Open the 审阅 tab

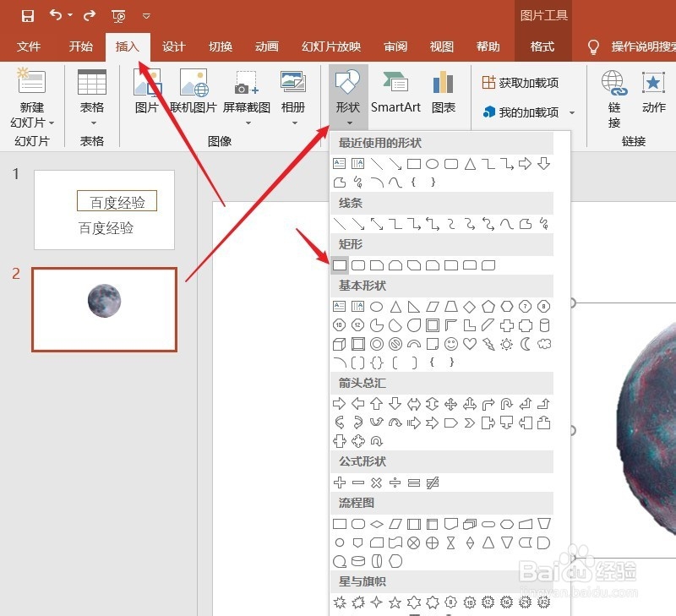(x=395, y=46)
